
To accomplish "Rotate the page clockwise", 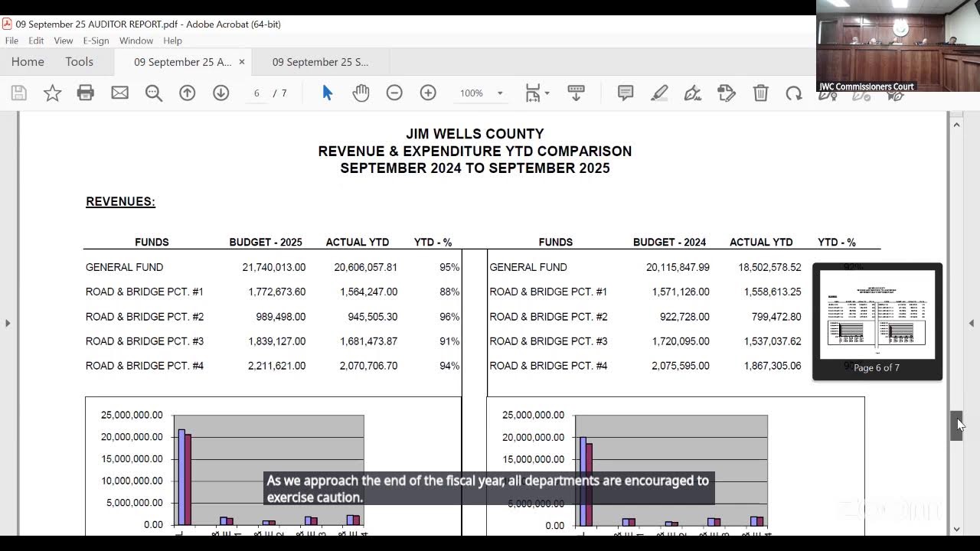I will (794, 93).
